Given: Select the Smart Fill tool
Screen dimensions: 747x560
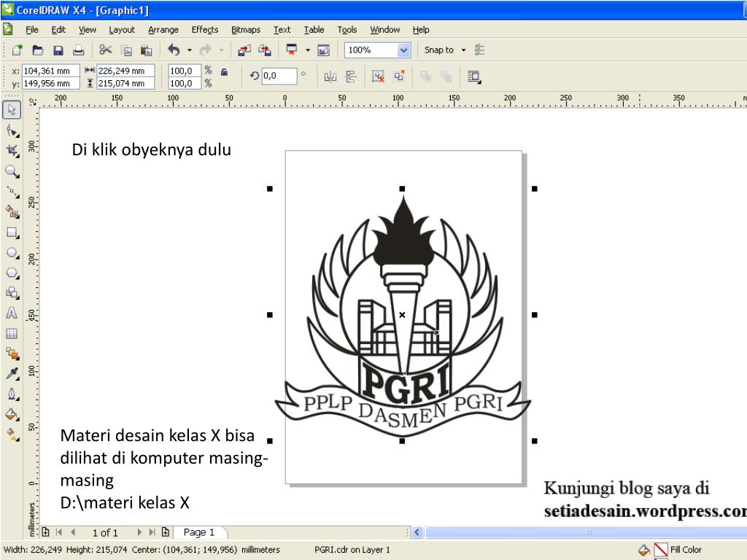Looking at the screenshot, I should (12, 212).
